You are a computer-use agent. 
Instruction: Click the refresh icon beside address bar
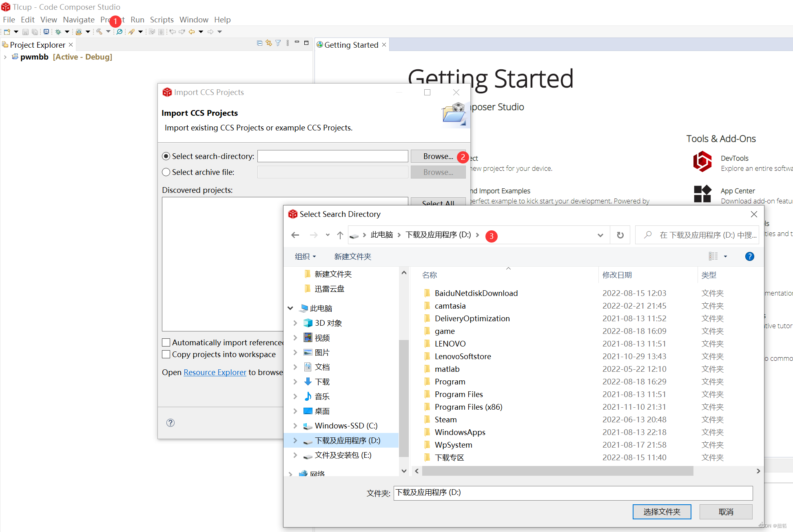(620, 235)
